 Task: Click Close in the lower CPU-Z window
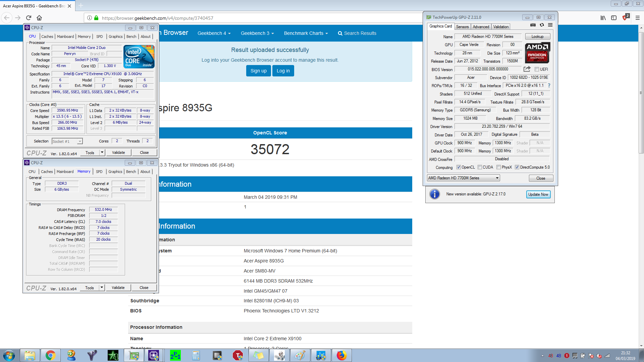pyautogui.click(x=144, y=288)
